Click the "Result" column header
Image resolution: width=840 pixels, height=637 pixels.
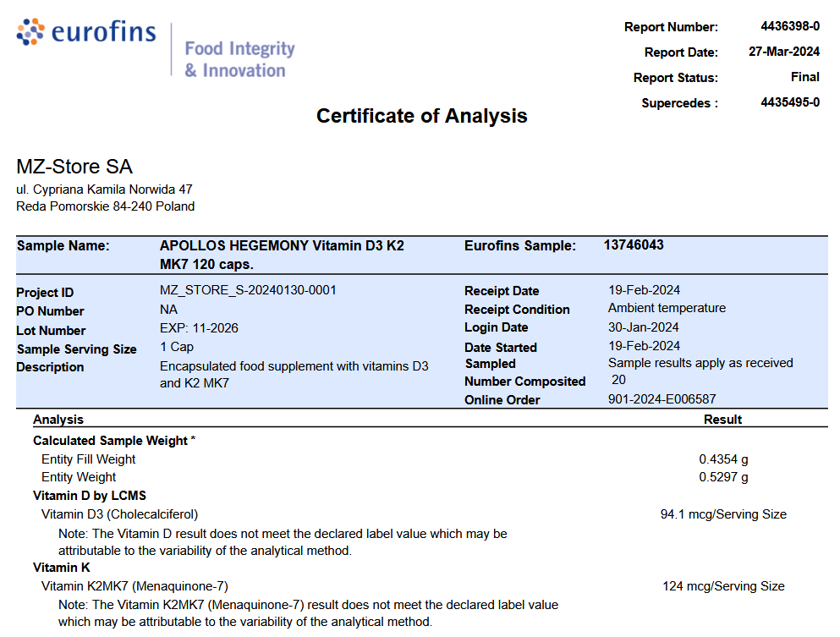pyautogui.click(x=722, y=420)
